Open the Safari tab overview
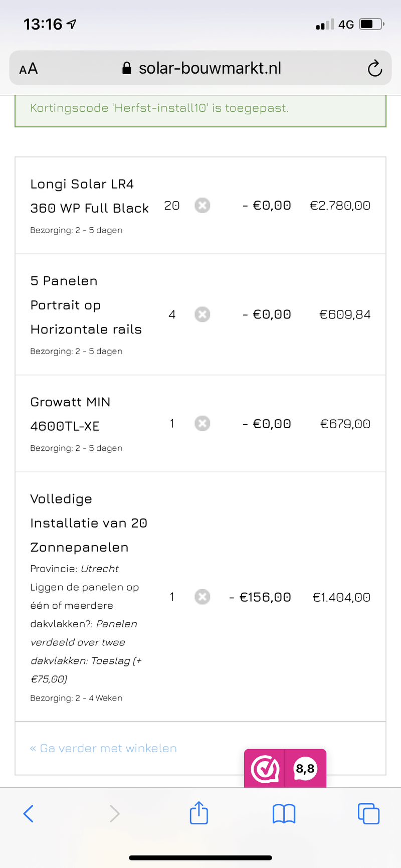 (x=368, y=813)
